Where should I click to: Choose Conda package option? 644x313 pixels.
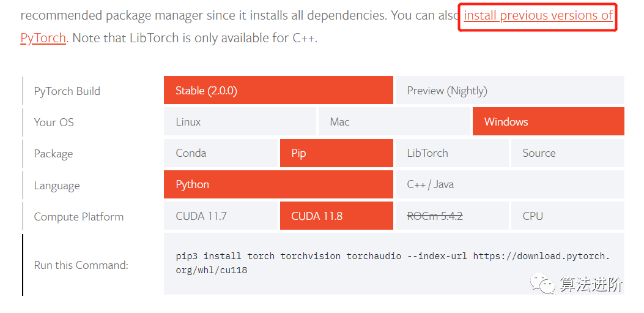click(221, 153)
